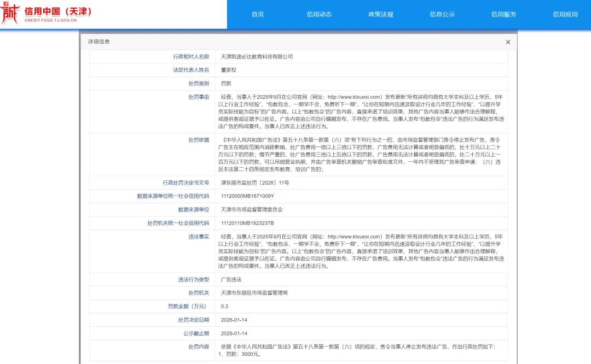The width and height of the screenshot is (591, 364).
Task: Select penalty authority code 11120110MB1923237B
Action: pyautogui.click(x=247, y=224)
